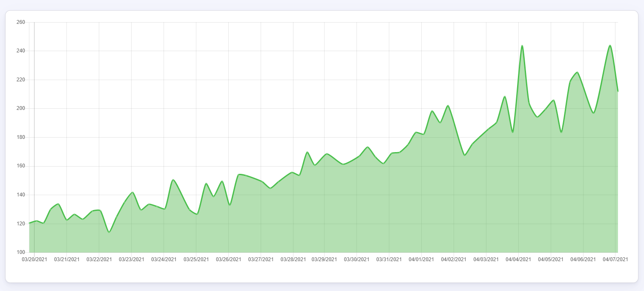Click the 100 y-axis value label
This screenshot has height=291, width=644.
[21, 252]
